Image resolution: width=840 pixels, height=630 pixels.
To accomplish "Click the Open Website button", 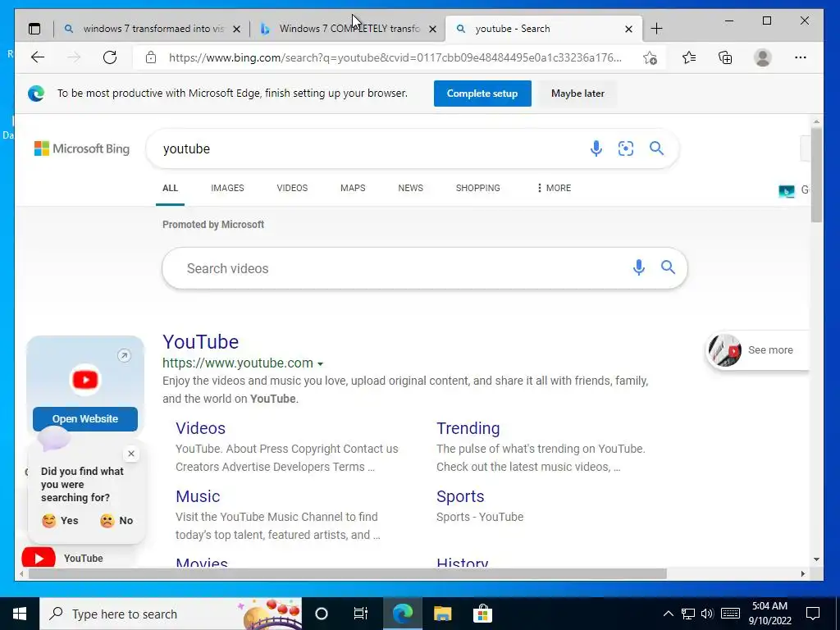I will coord(85,419).
